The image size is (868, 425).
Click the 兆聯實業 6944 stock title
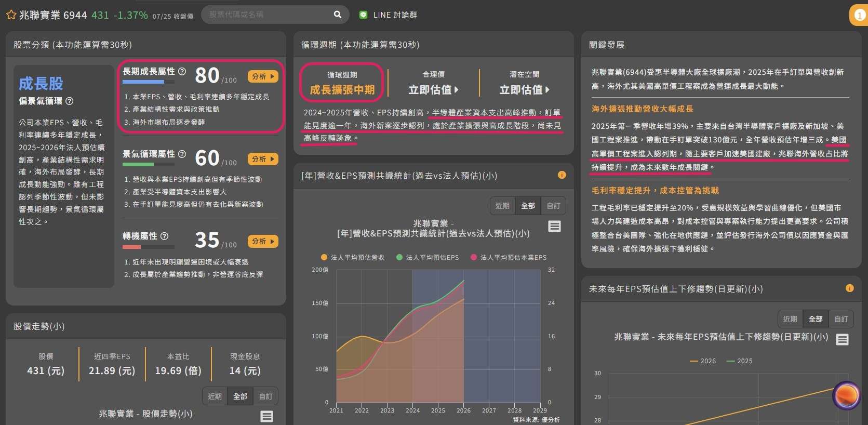pos(53,15)
